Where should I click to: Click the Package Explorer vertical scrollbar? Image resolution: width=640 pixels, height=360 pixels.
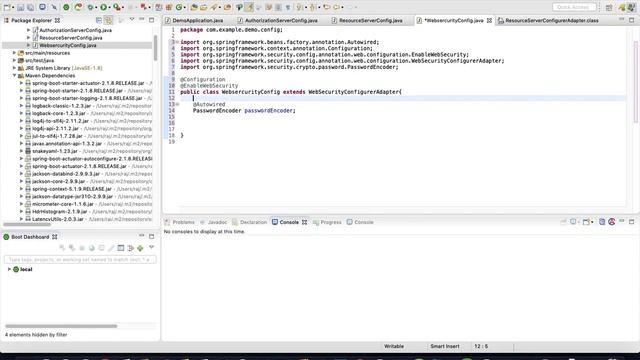[x=155, y=48]
